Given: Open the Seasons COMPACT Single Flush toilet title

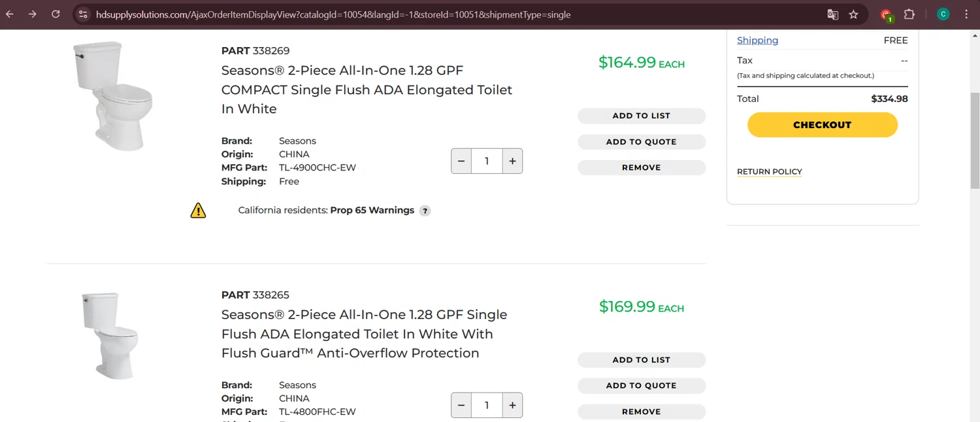Looking at the screenshot, I should tap(367, 89).
